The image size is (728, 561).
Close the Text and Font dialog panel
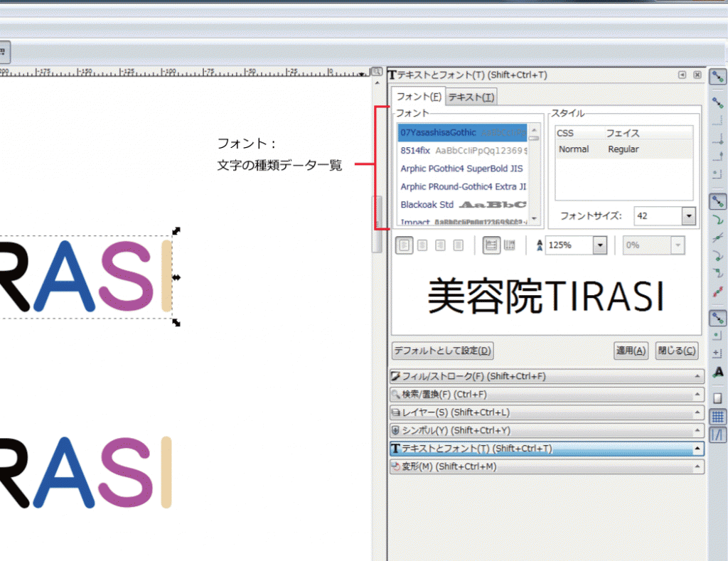click(697, 75)
